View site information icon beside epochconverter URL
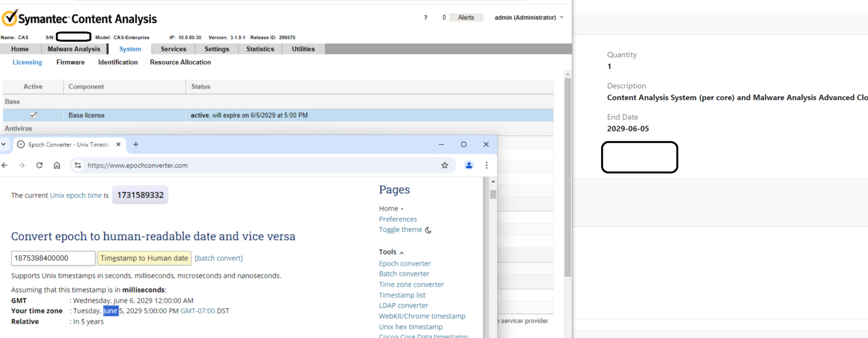 (78, 165)
